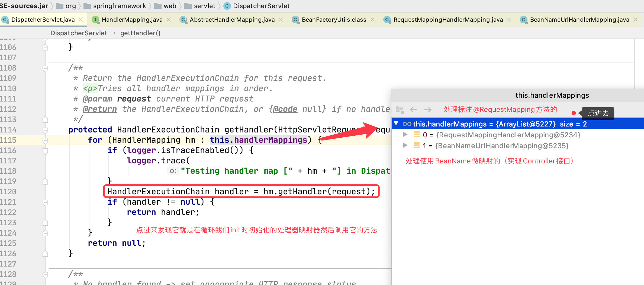This screenshot has width=644, height=285.
Task: Fold the comment end marker at line 1113
Action: coord(45,120)
